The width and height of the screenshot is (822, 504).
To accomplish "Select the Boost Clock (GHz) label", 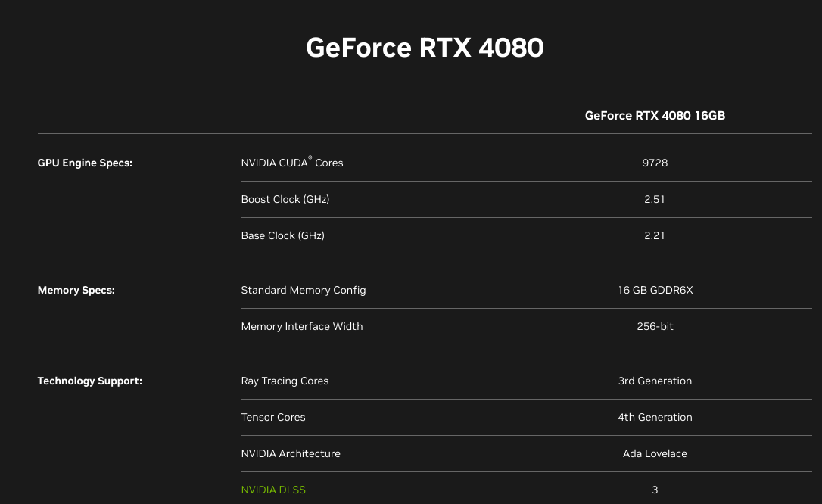I will click(285, 199).
